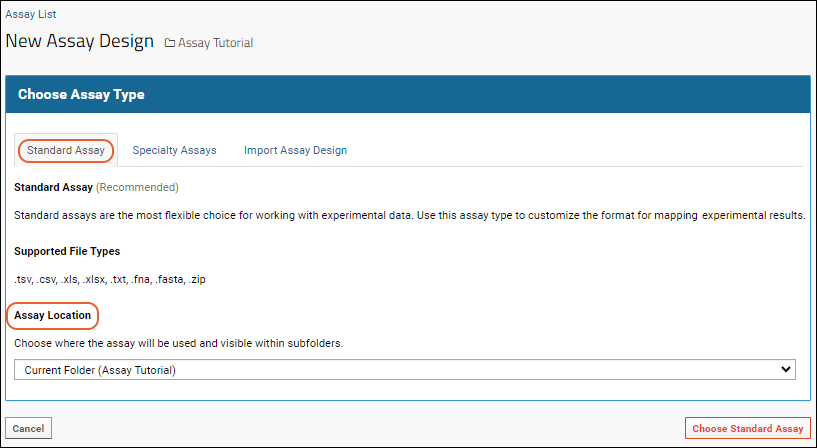Click the Choose Assay Type panel header

408,94
